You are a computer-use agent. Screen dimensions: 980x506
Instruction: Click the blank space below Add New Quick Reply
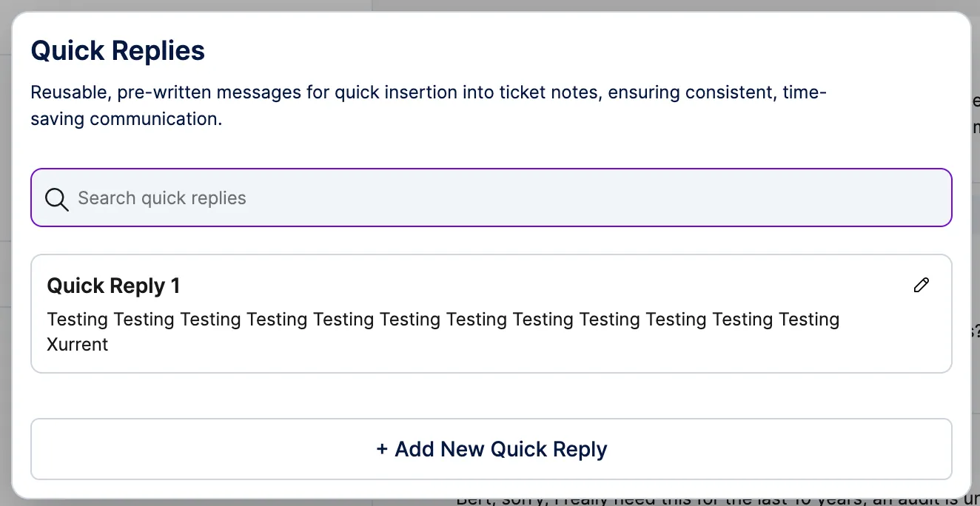click(491, 488)
